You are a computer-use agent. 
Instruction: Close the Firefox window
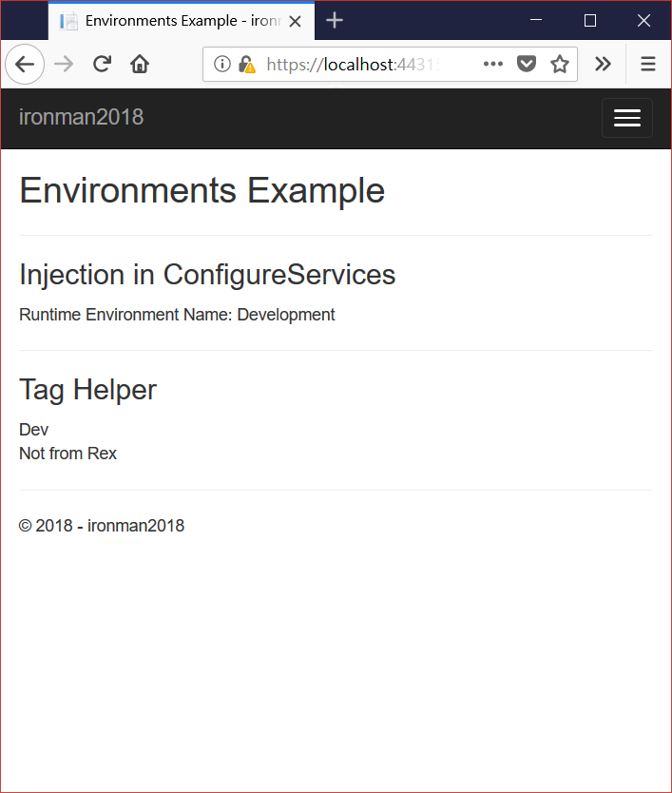coord(643,20)
